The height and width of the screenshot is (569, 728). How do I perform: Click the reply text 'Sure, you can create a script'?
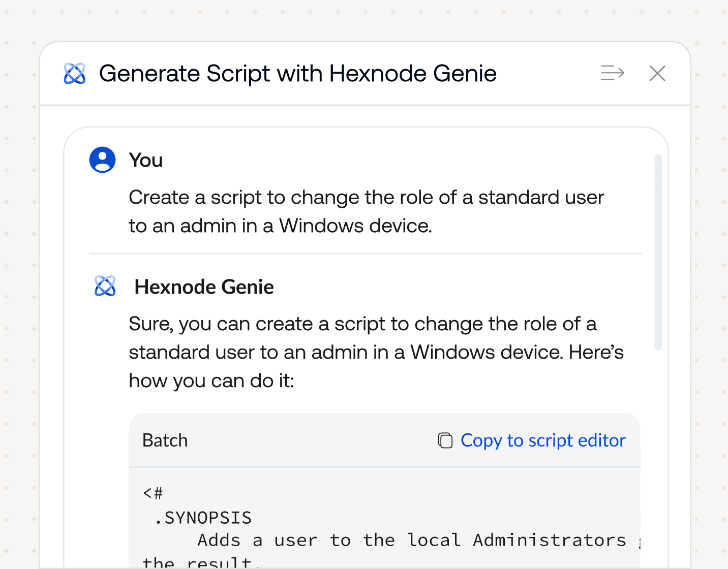pos(257,324)
